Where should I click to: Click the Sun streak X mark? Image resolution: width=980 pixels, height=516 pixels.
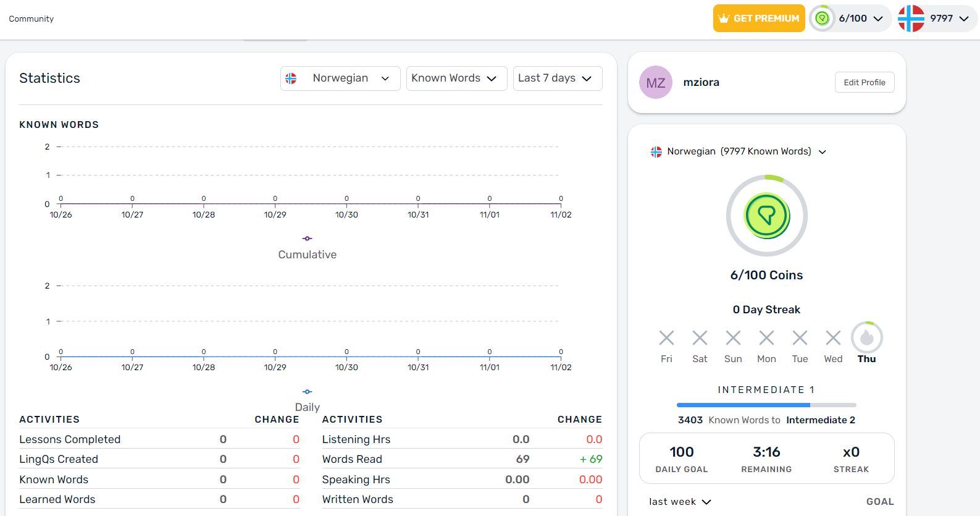coord(733,338)
